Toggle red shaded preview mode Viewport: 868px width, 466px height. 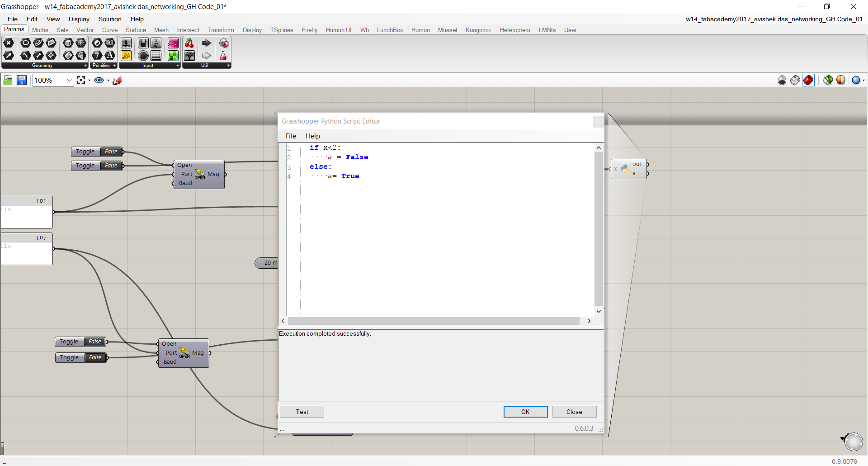808,81
